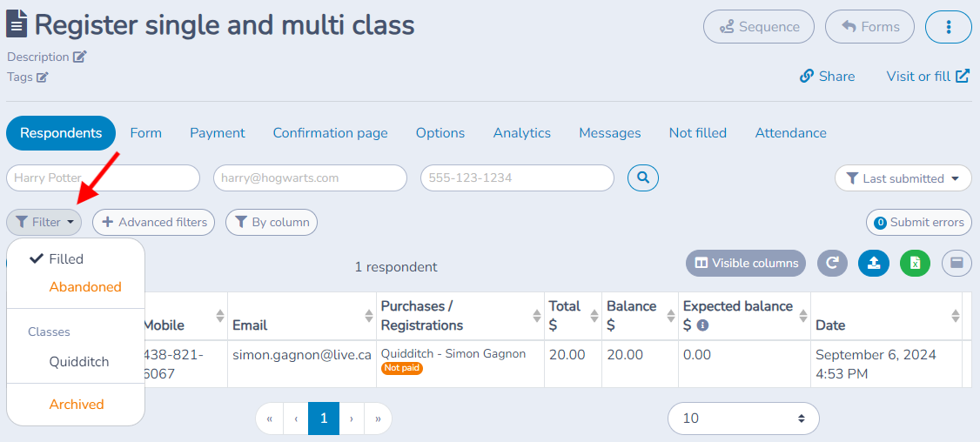Screen dimensions: 980x442
Task: Sort by the Expected balance column arrows
Action: [x=803, y=316]
